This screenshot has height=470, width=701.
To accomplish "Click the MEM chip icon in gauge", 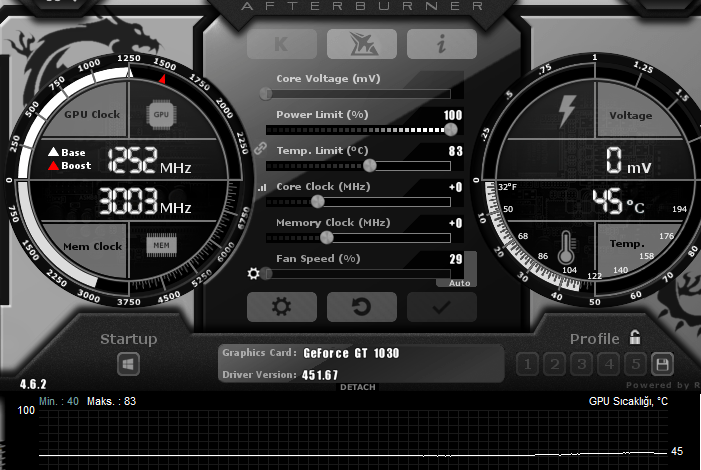I will coord(161,245).
